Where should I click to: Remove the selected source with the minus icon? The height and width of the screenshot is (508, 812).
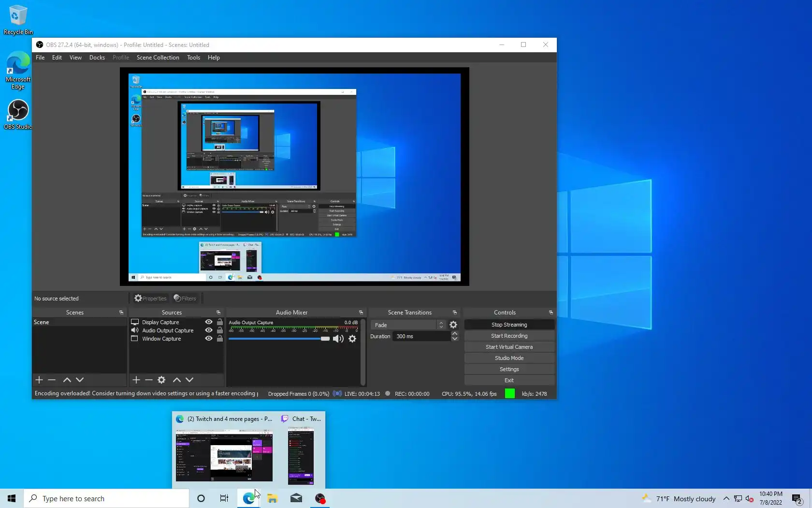click(149, 380)
